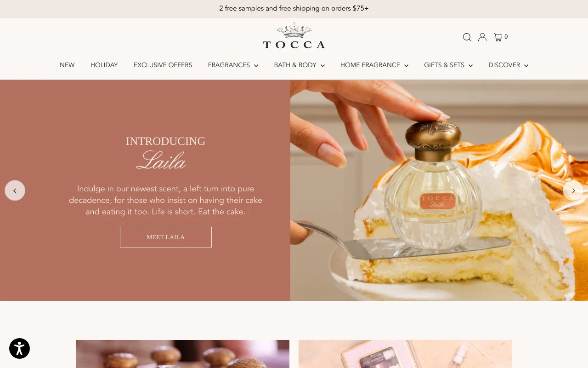Expand the Home Fragrance dropdown
Viewport: 588px width, 368px height.
374,65
